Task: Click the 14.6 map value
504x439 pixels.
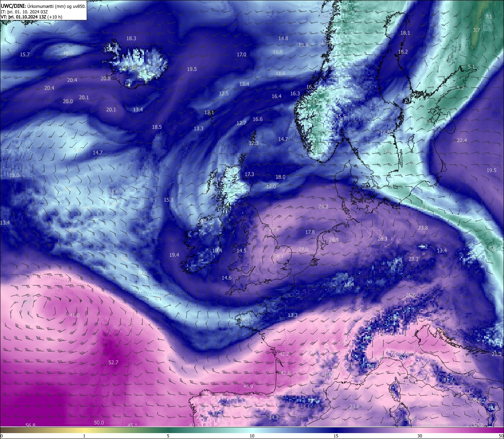Action: (226, 278)
